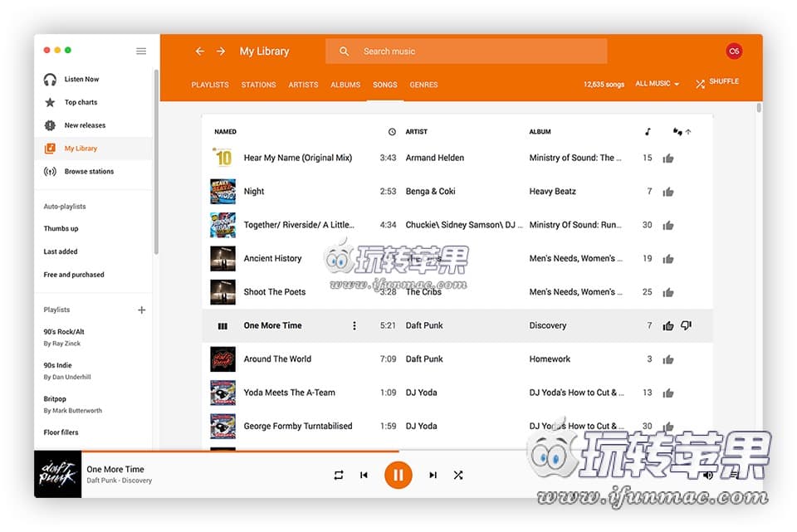Viewport: 797px width, 532px height.
Task: Thumbs down One More Time
Action: [x=687, y=325]
